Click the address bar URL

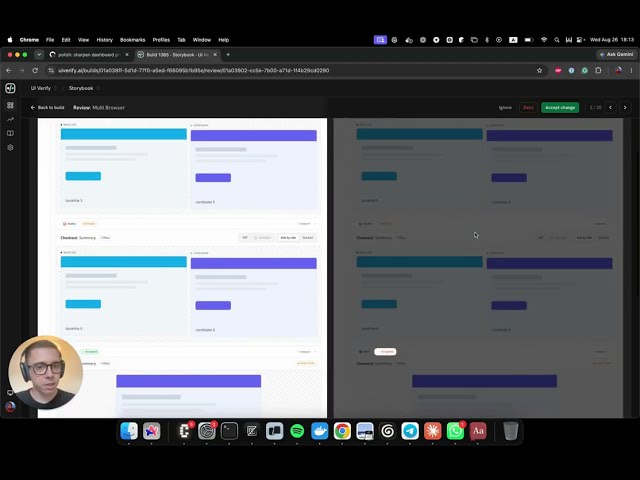coord(193,71)
